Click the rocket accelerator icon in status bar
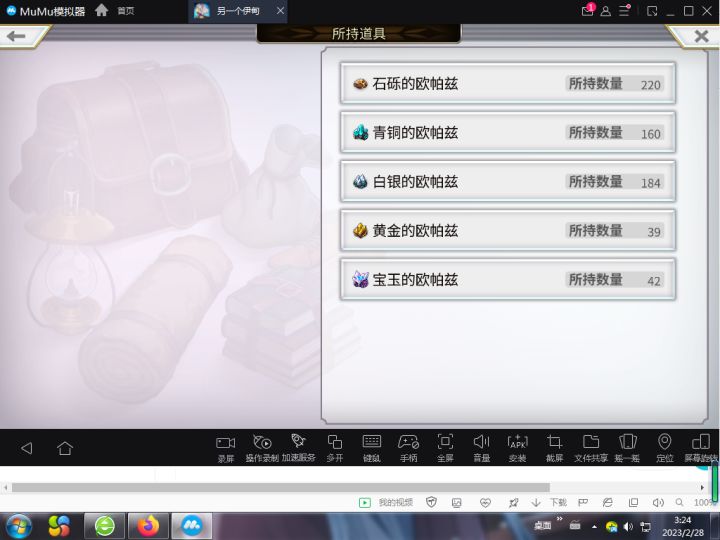 tap(513, 503)
